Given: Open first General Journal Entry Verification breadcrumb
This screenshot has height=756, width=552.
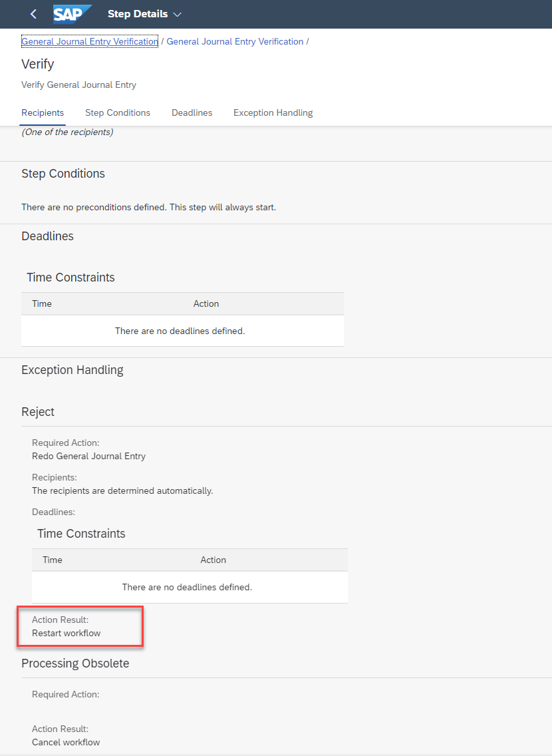Looking at the screenshot, I should coord(90,41).
